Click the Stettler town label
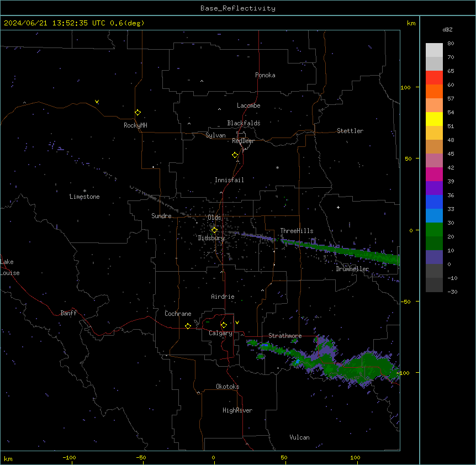The image size is (476, 465). click(350, 131)
